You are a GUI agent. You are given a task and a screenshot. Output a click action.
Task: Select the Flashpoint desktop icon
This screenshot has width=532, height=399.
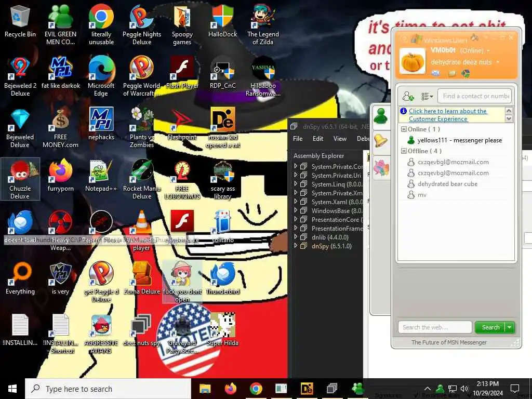182,125
